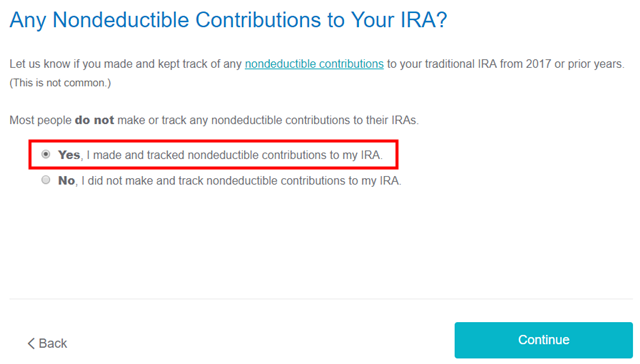640x364 pixels.
Task: Click the 'Most people do not make' sentence
Action: coord(214,120)
